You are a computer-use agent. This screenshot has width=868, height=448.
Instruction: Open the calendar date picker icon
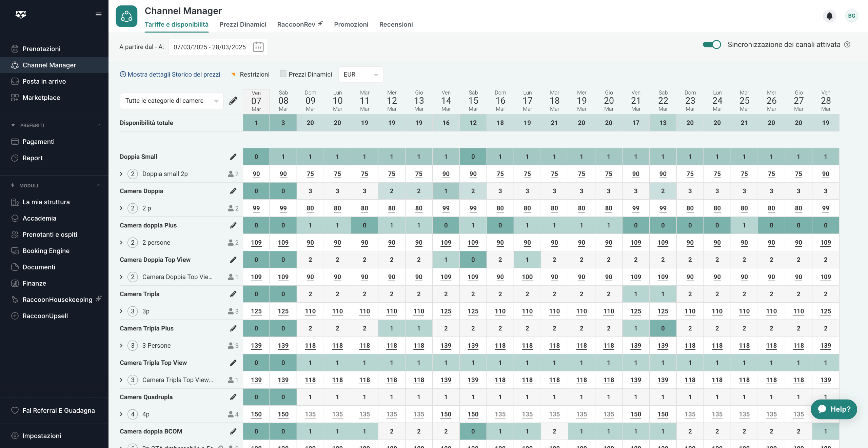pos(258,47)
